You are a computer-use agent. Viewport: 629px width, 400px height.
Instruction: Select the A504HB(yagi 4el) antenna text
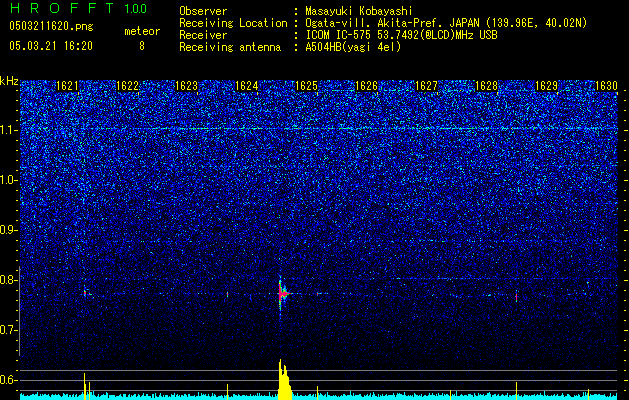(x=353, y=47)
